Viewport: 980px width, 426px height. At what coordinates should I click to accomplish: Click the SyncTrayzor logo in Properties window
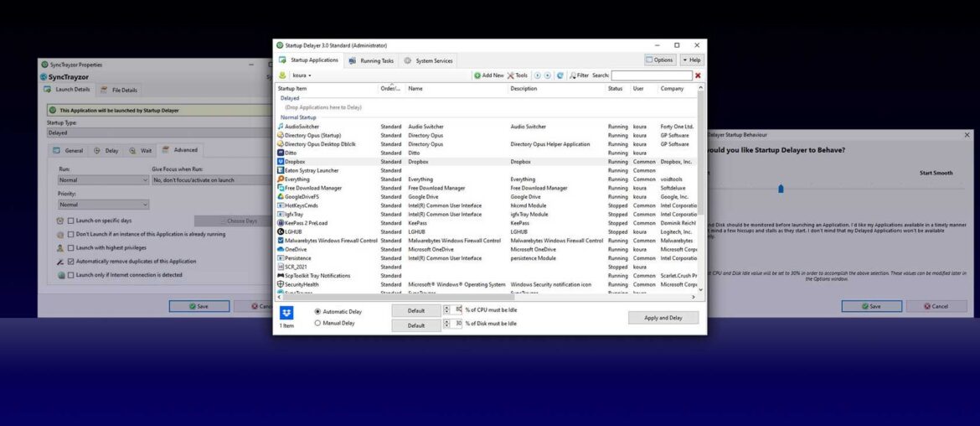(x=44, y=77)
